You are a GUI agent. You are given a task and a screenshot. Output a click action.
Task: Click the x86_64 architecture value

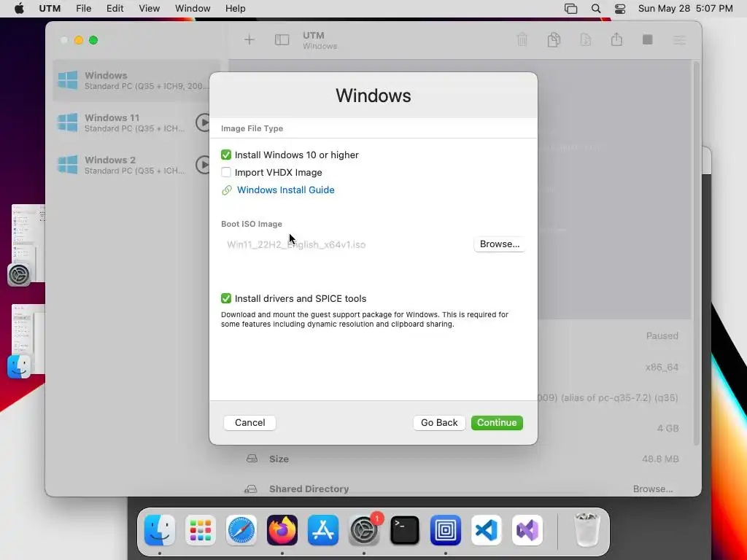coord(661,367)
